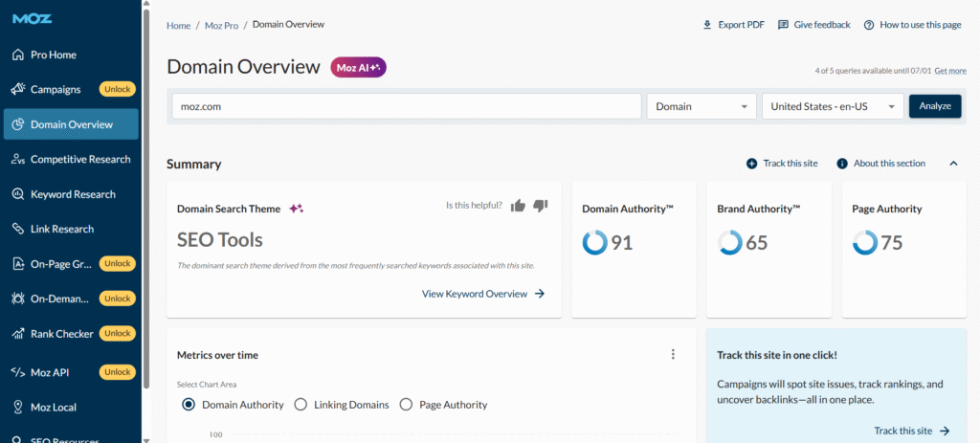The width and height of the screenshot is (980, 443).
Task: Open the United States - en-US locale dropdown
Action: click(833, 106)
